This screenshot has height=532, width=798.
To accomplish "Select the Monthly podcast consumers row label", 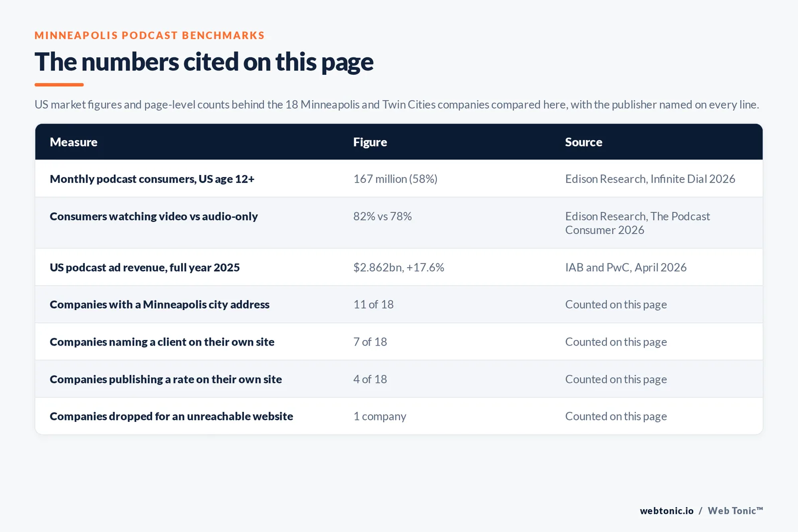I will click(152, 179).
